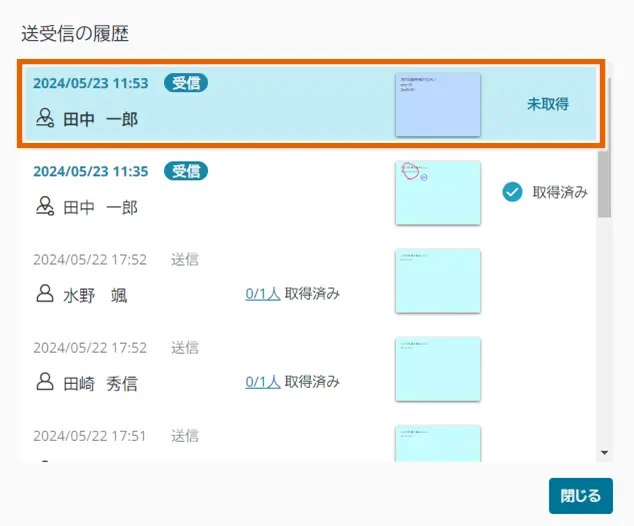This screenshot has height=526, width=634.
Task: Click the person icon next to 水野 颯
Action: point(44,295)
